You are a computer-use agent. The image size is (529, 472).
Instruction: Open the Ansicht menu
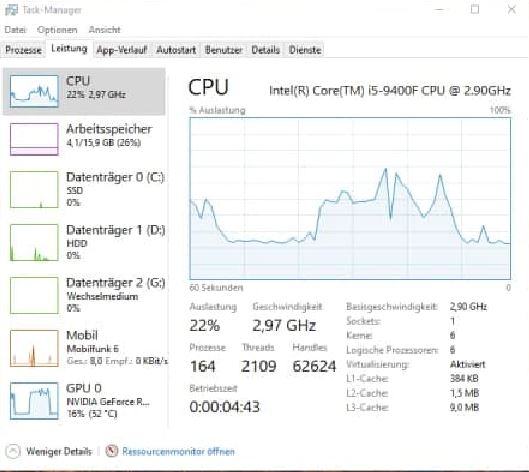point(104,30)
